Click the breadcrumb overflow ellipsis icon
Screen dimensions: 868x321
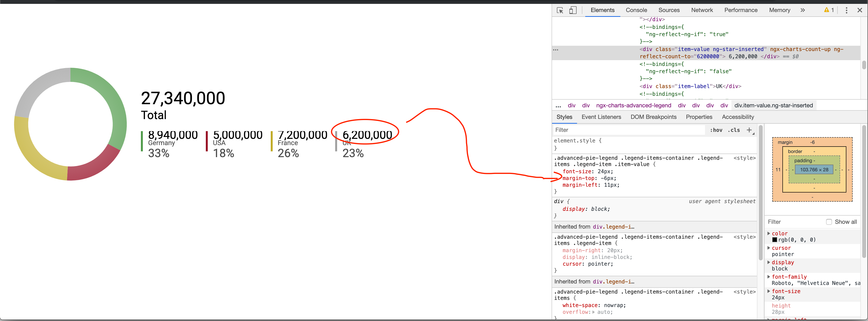click(x=558, y=105)
